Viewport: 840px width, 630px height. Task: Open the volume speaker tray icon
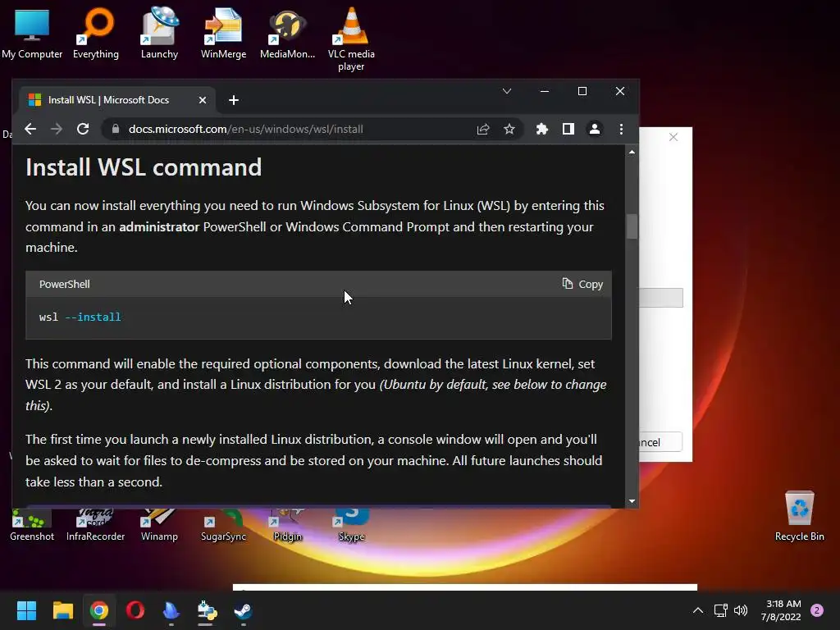pyautogui.click(x=741, y=610)
